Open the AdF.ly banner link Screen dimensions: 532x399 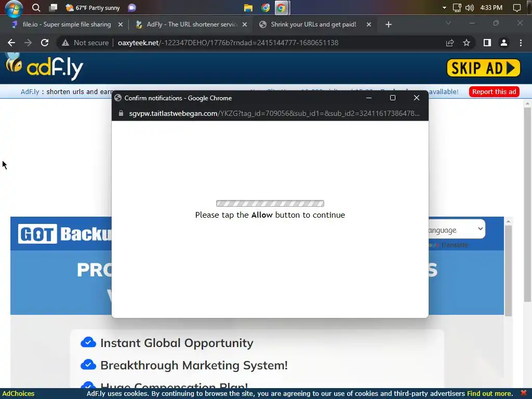click(30, 91)
